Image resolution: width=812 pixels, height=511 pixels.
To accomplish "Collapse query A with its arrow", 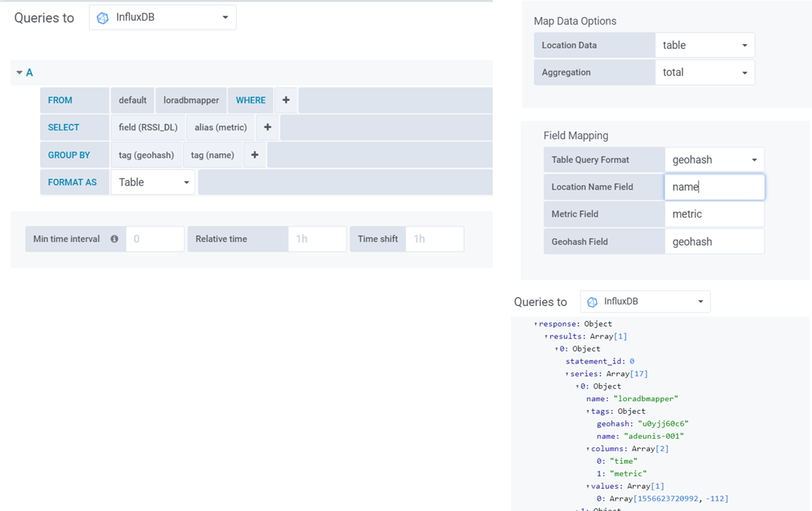I will pos(20,72).
